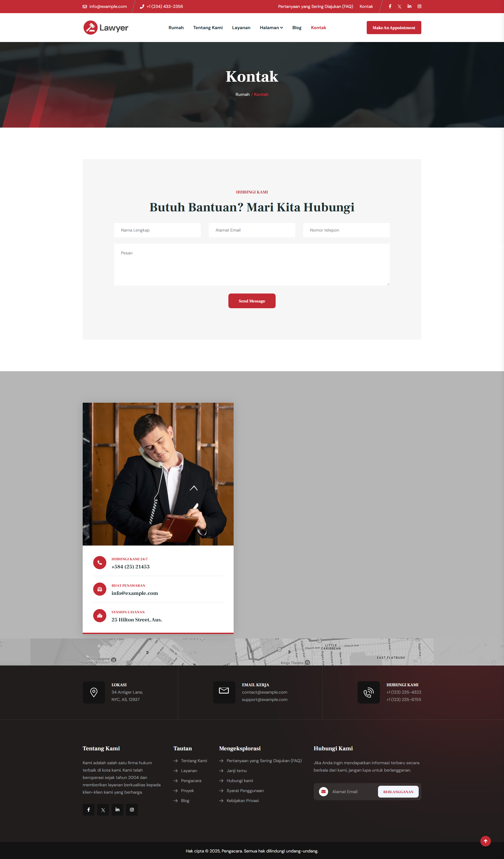Image resolution: width=504 pixels, height=859 pixels.
Task: Open the X (Twitter) icon in top bar
Action: 399,7
